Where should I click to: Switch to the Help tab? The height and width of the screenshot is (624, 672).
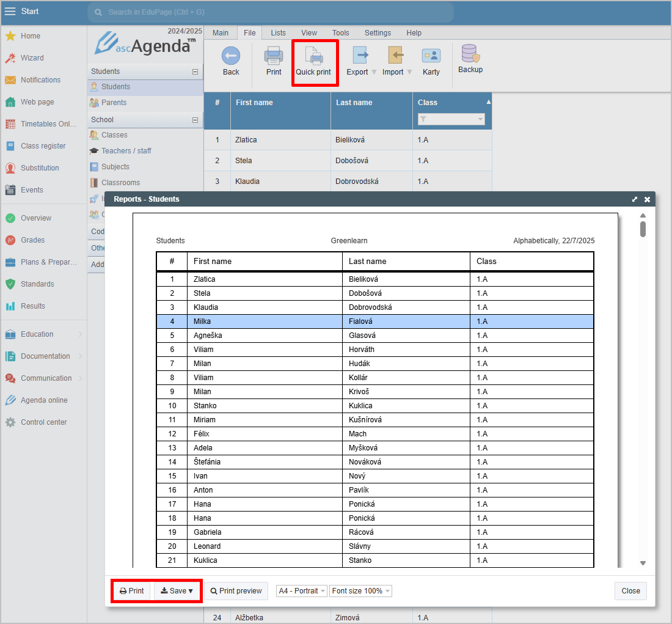414,33
